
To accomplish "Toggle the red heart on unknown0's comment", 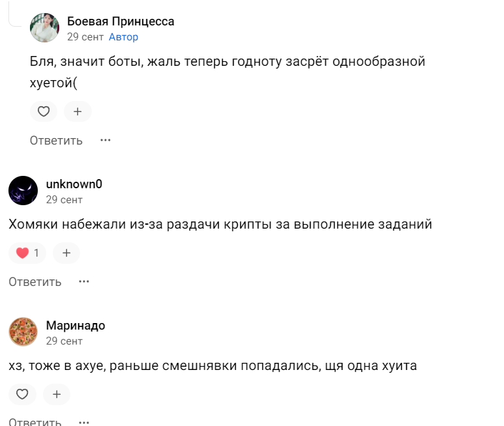I will click(x=27, y=253).
